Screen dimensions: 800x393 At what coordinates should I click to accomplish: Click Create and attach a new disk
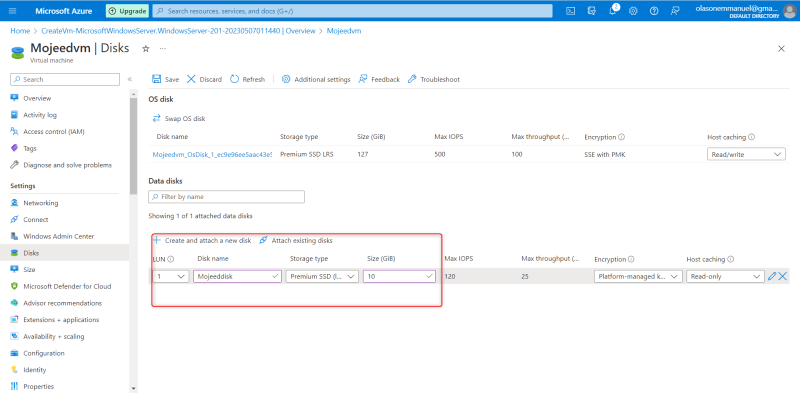(202, 240)
